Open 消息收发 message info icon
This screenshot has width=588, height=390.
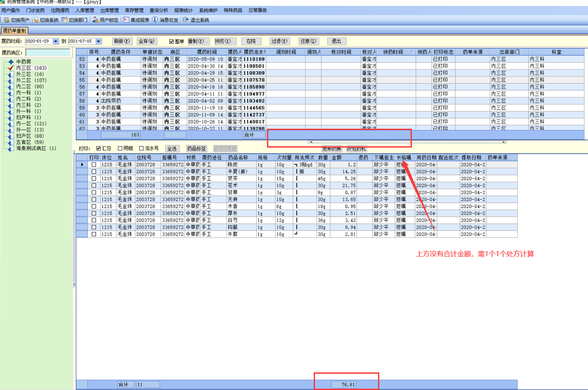[x=155, y=20]
